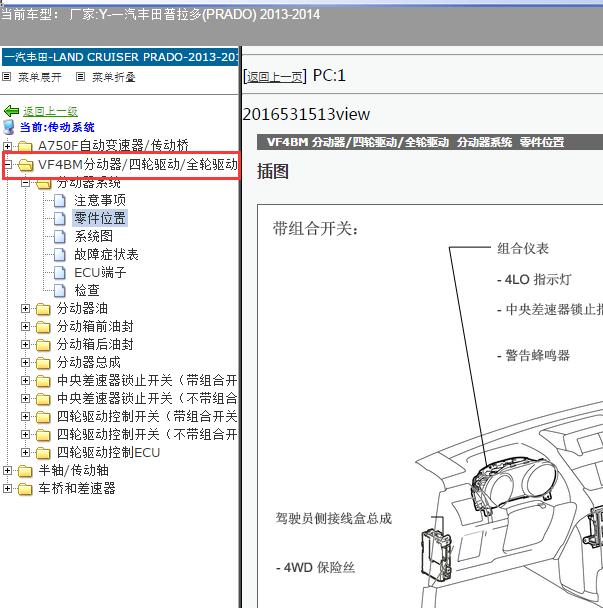Expand the 分动箱前油封 node
Screen dimensions: 603x608
click(x=25, y=326)
